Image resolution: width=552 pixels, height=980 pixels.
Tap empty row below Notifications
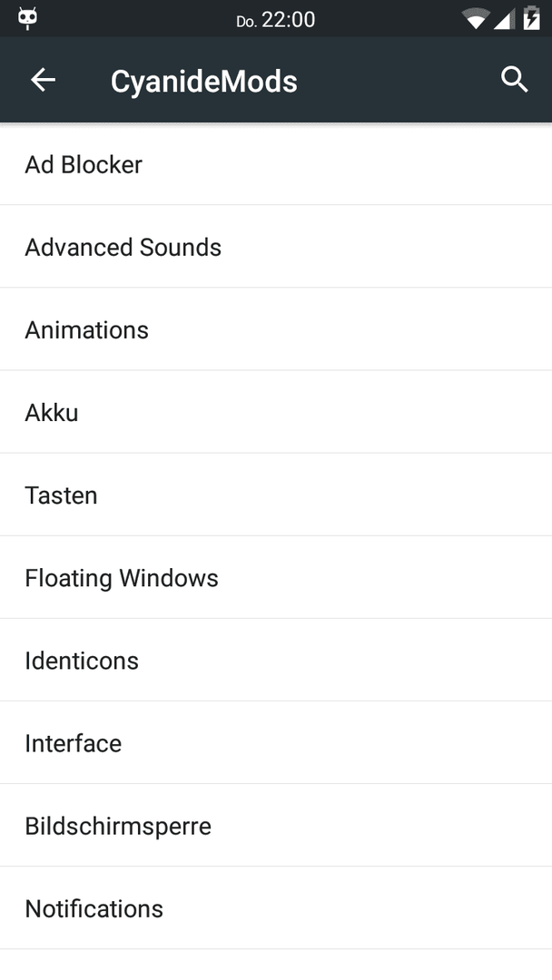tap(276, 965)
